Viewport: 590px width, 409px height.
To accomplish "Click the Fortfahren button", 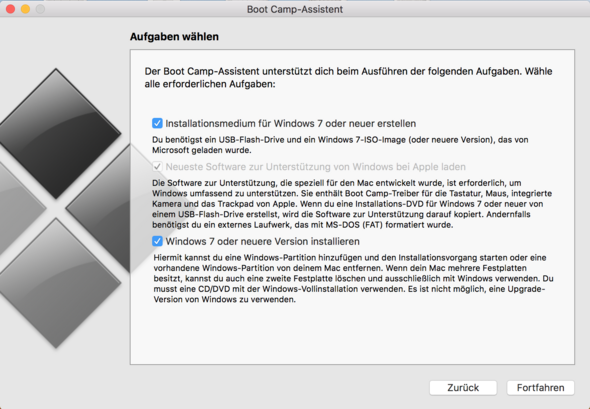I will [540, 388].
